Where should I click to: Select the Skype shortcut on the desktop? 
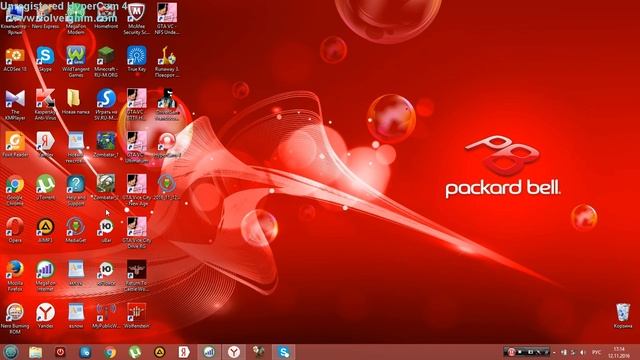[45, 59]
